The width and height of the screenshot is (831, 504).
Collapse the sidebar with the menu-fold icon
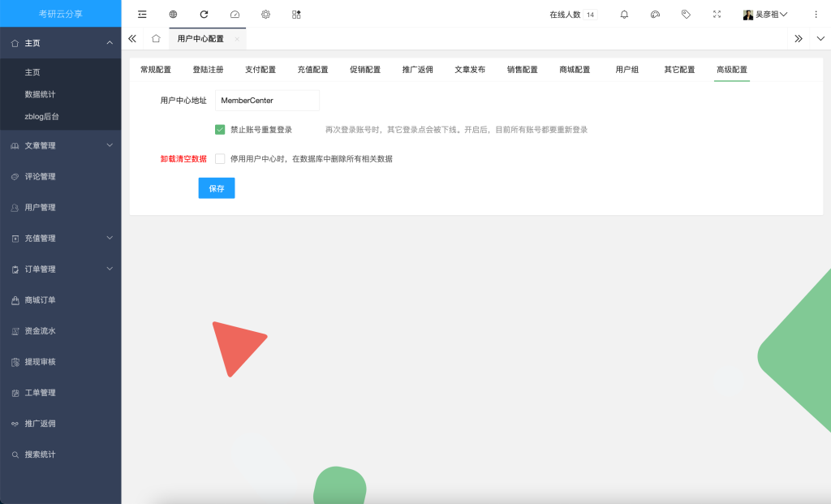142,14
